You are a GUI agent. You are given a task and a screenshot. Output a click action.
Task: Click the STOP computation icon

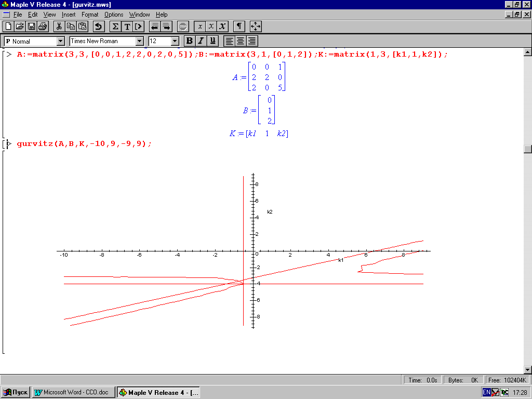click(x=183, y=26)
